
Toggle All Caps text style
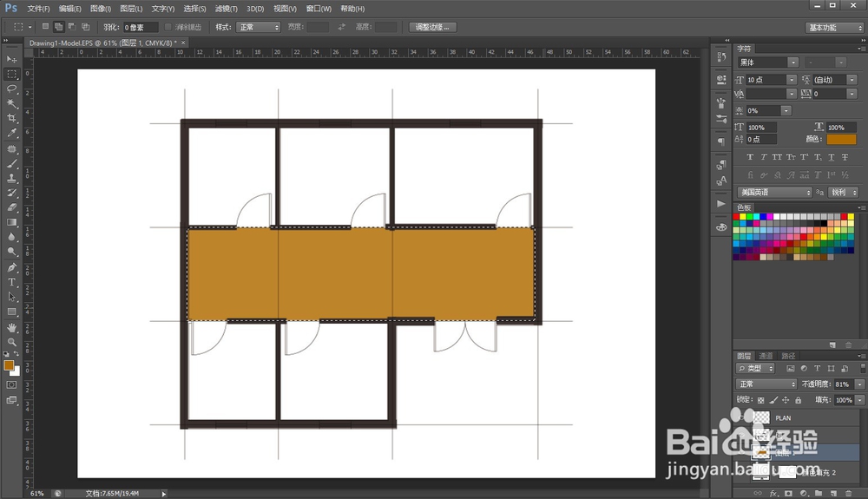[777, 157]
